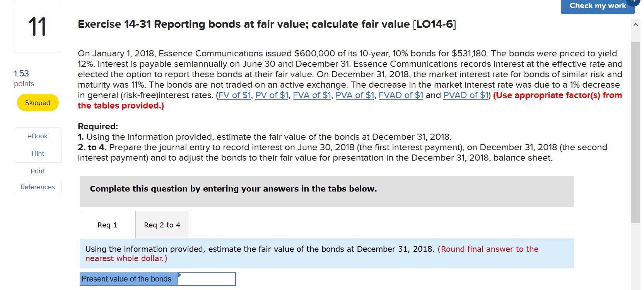
Task: Open the FVAD of $1 table
Action: point(401,95)
